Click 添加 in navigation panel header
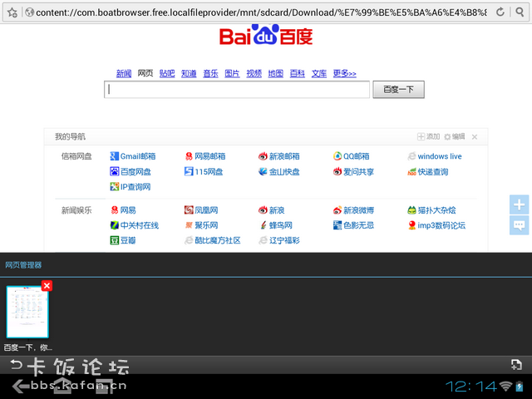The width and height of the screenshot is (532, 399). 429,136
